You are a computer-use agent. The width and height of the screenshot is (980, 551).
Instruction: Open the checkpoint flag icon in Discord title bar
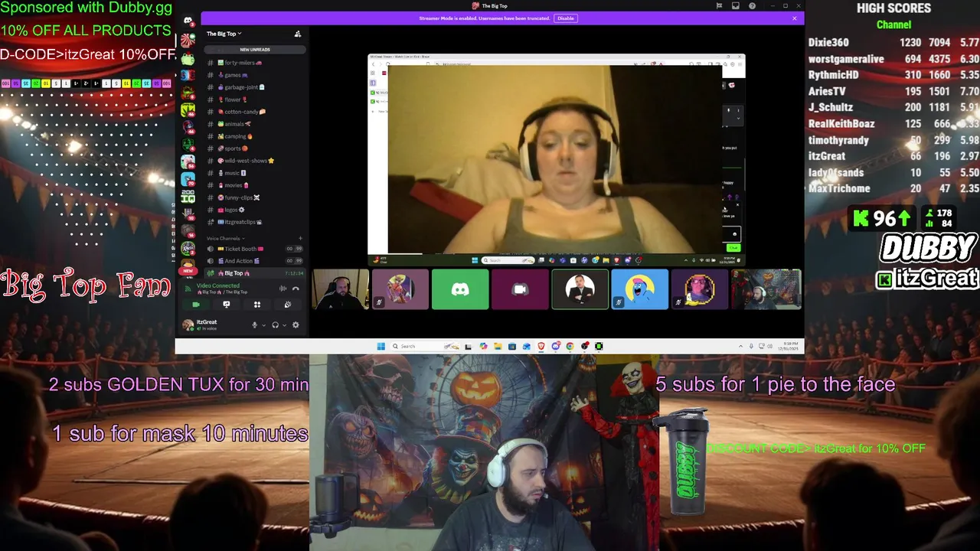pos(719,6)
